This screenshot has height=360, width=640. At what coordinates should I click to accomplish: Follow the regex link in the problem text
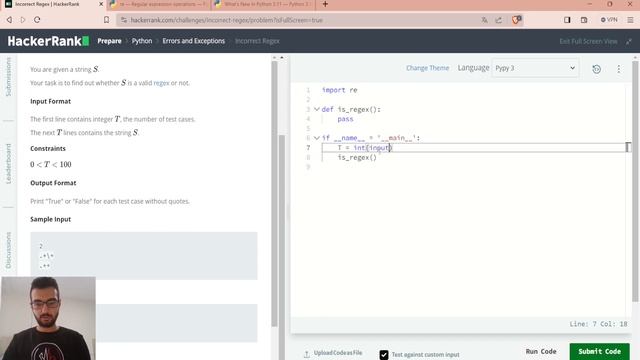click(x=161, y=83)
